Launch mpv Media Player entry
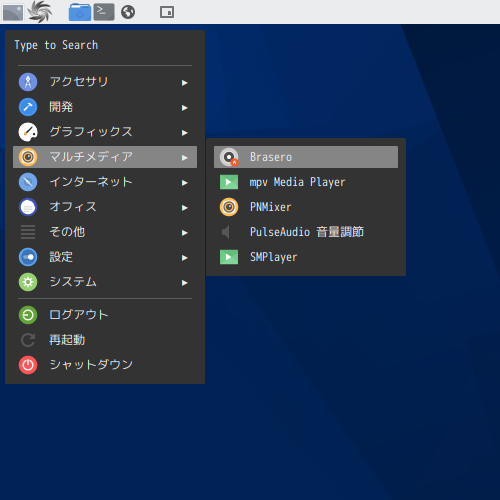 306,182
